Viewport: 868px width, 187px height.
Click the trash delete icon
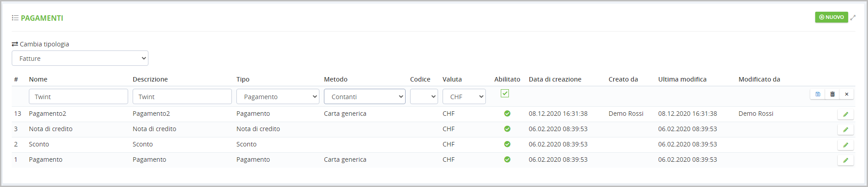point(832,94)
